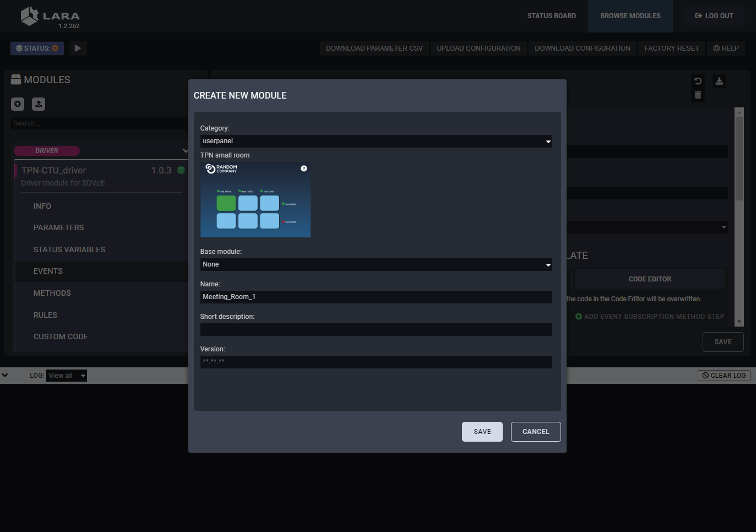
Task: Open PARAMETERS in module menu
Action: [x=58, y=227]
